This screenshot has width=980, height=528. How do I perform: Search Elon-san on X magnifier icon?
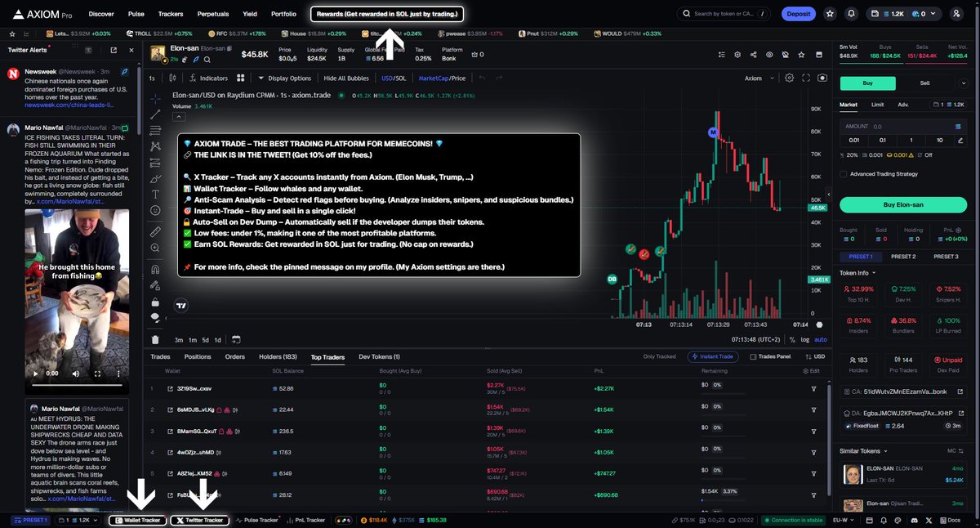pos(207,60)
